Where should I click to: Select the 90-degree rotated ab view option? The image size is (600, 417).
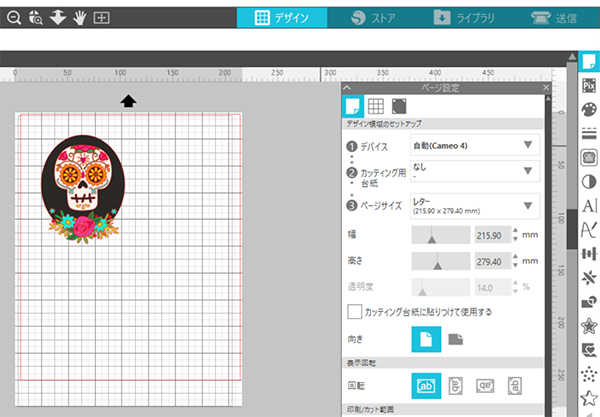pyautogui.click(x=455, y=386)
